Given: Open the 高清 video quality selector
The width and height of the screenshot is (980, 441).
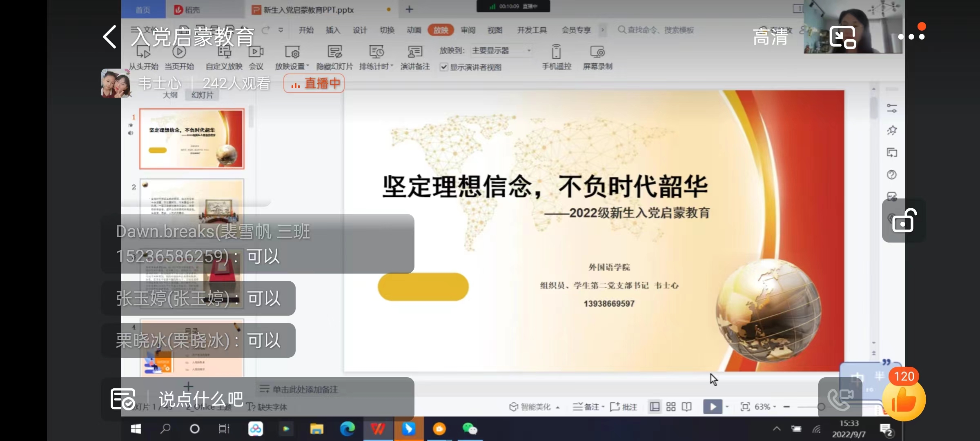Looking at the screenshot, I should (x=770, y=37).
